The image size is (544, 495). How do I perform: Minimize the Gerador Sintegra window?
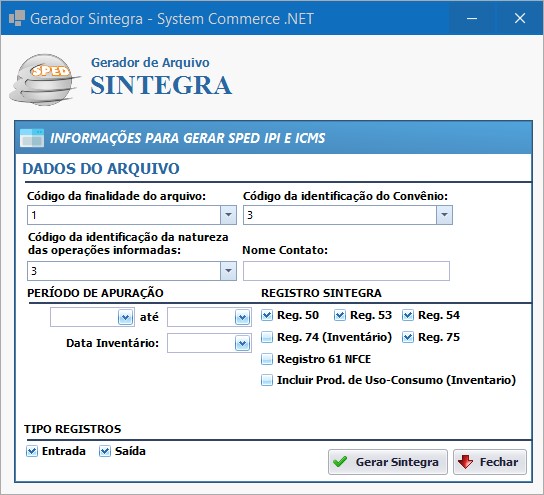click(472, 18)
